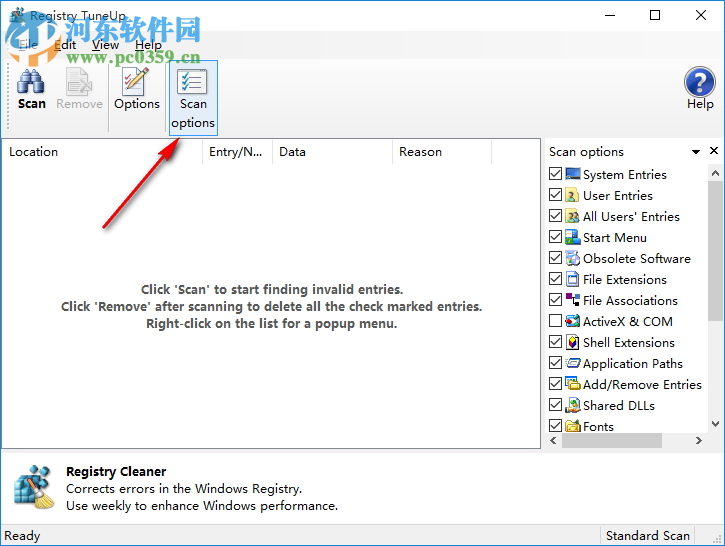Uncheck the Fonts checkbox
Viewport: 725px width, 546px height.
click(555, 425)
